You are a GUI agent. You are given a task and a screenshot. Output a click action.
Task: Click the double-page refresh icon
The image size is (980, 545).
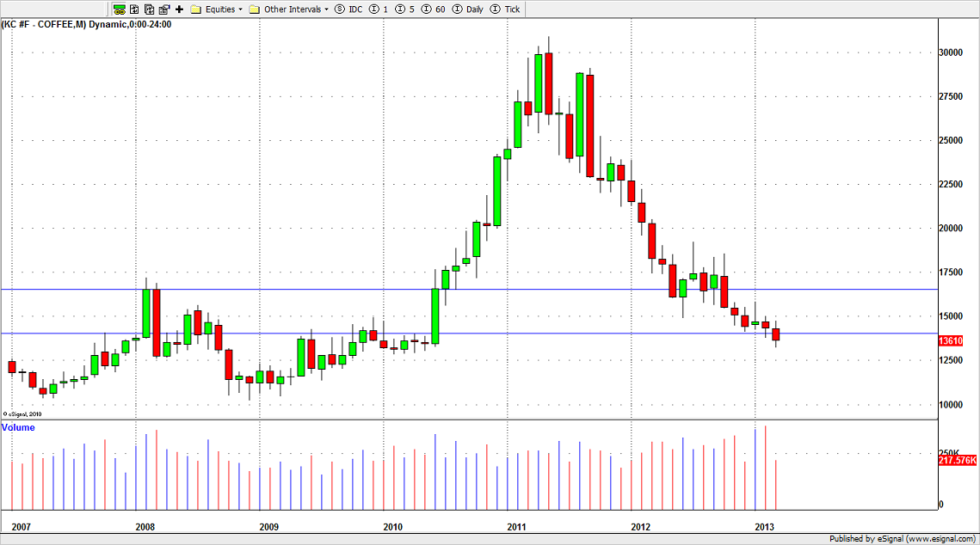tap(150, 9)
